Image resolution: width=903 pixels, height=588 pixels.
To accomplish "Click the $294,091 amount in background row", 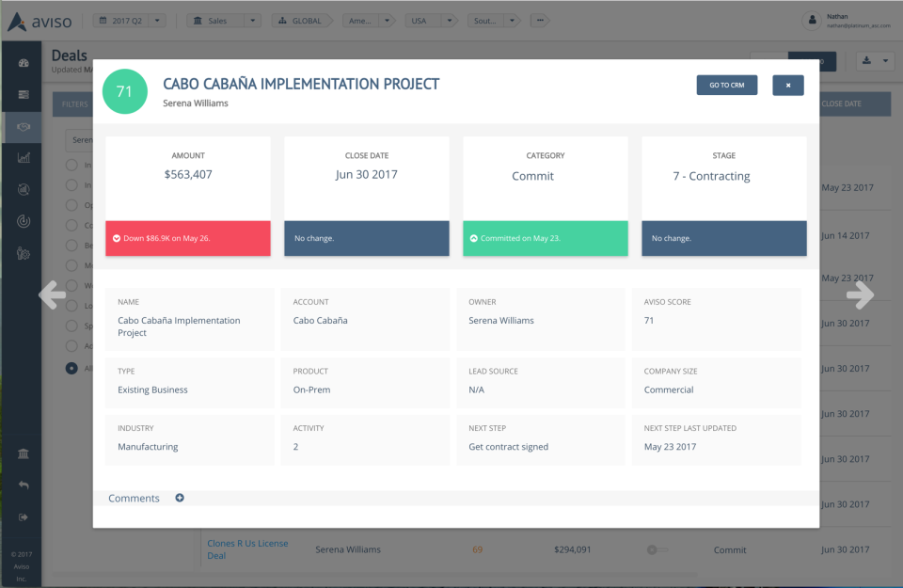I will point(573,550).
